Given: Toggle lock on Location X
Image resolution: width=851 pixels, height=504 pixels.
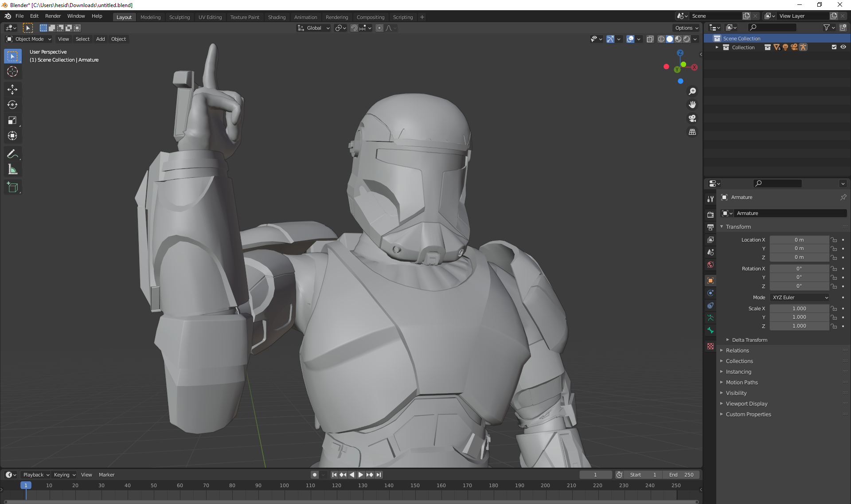Looking at the screenshot, I should (x=834, y=240).
